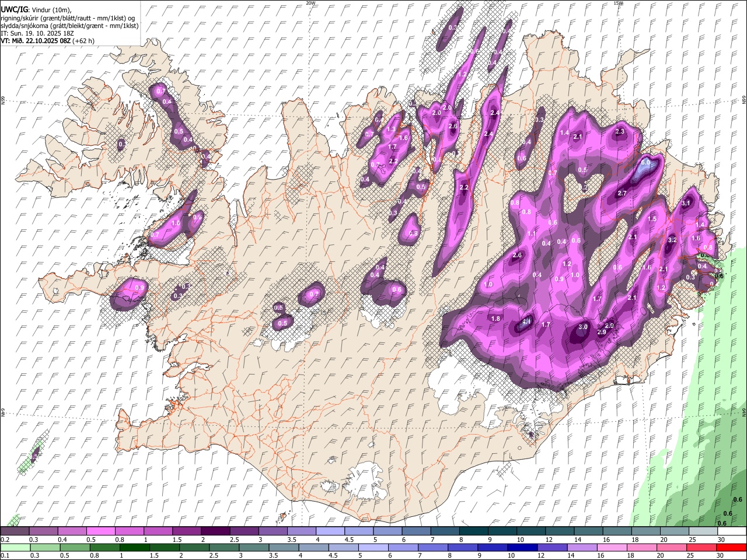Click the 'slydda/snjókoma' legend description line
The image size is (747, 560).
click(69, 26)
